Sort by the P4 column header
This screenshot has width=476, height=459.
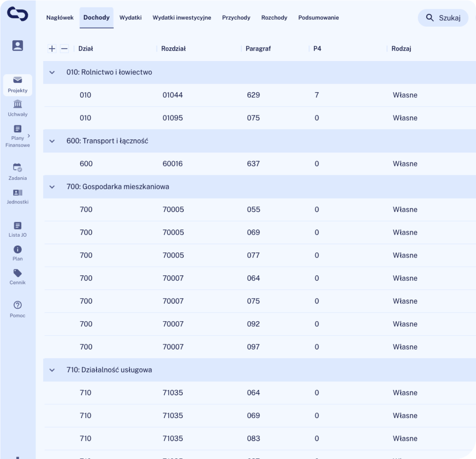click(x=317, y=48)
